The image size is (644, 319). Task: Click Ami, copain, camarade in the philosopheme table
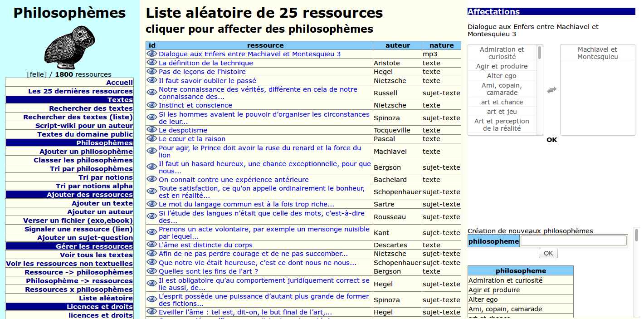point(521,309)
